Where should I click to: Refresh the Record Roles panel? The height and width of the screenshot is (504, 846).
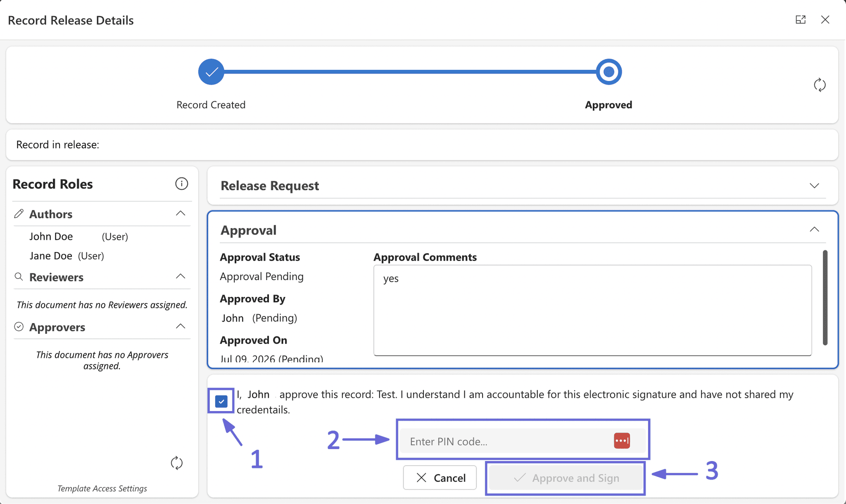177,463
